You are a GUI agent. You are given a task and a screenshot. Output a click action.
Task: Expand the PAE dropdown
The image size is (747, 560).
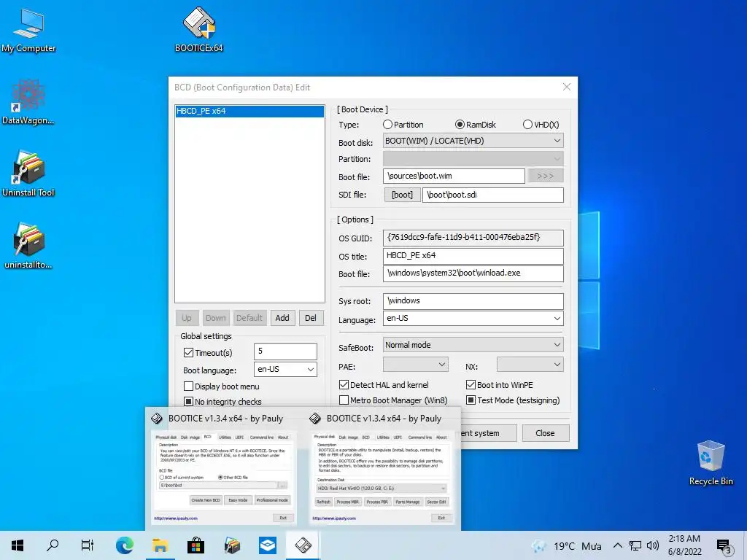tap(415, 365)
